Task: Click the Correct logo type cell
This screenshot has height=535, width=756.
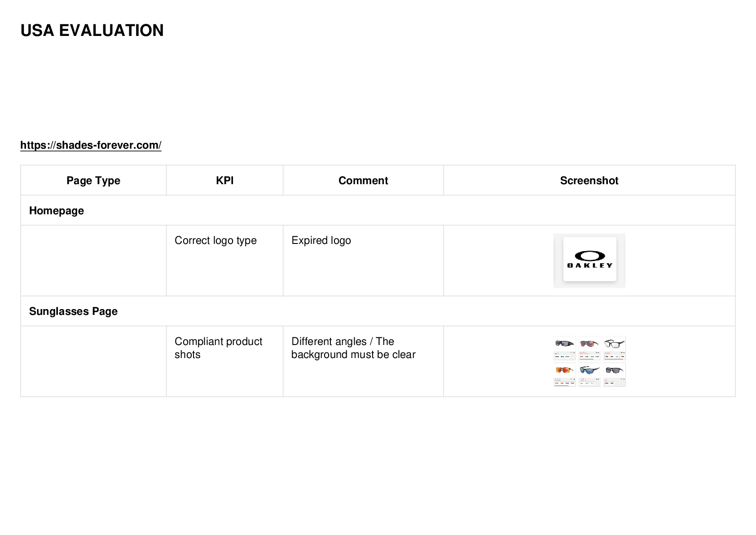Action: click(215, 240)
